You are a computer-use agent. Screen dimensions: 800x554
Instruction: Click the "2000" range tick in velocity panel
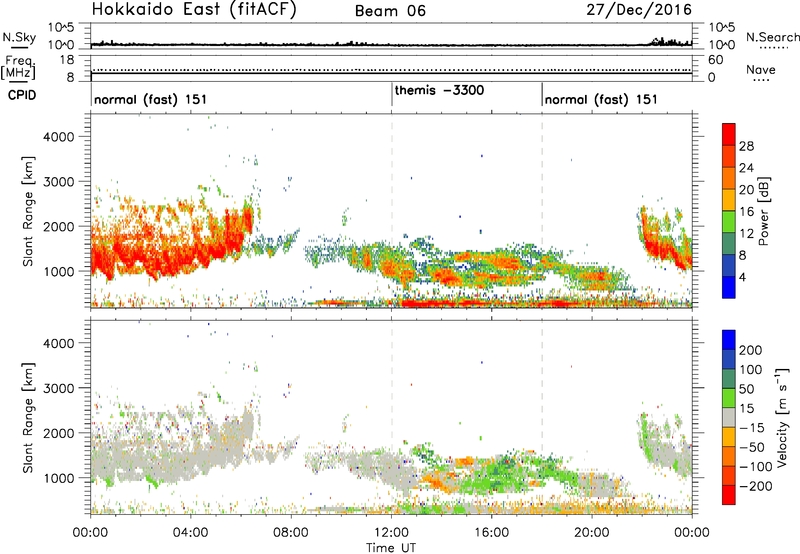tap(59, 433)
